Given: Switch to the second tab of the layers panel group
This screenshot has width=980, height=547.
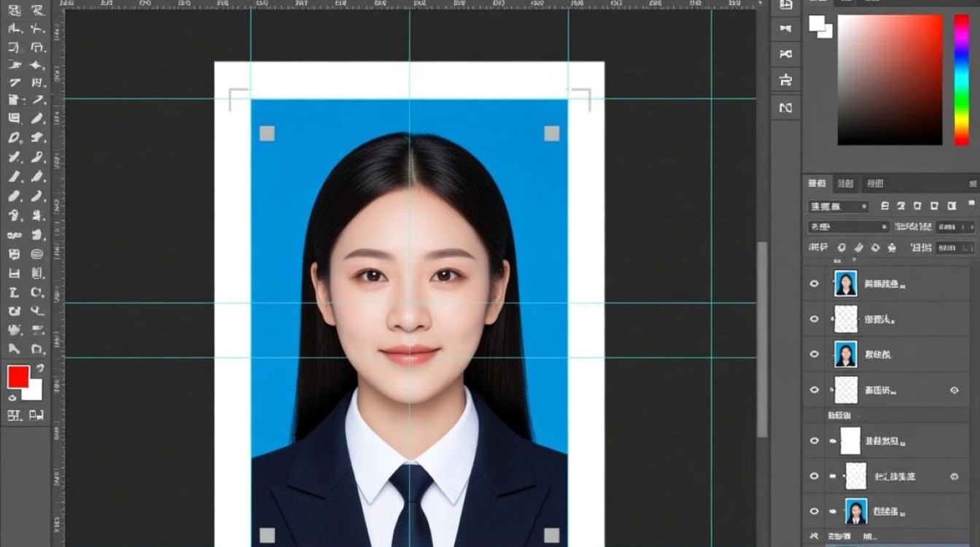Looking at the screenshot, I should (845, 184).
